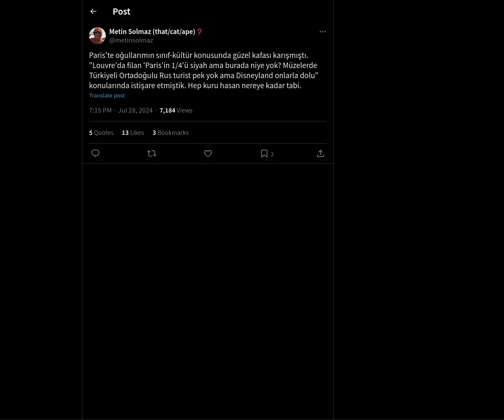Open the 7:15 PM Jul 28, 2024 timestamp
Viewport: 504px width, 420px height.
[121, 110]
